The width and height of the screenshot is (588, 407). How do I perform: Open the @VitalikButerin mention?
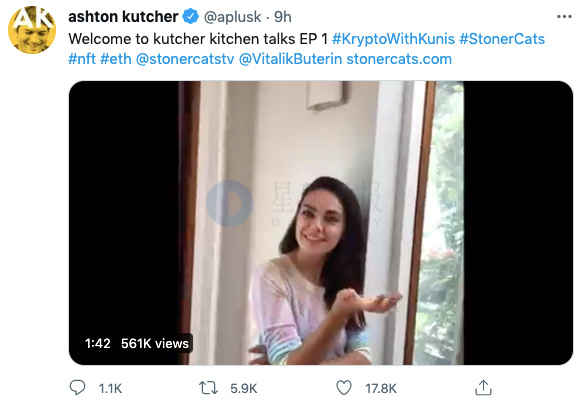pos(290,59)
